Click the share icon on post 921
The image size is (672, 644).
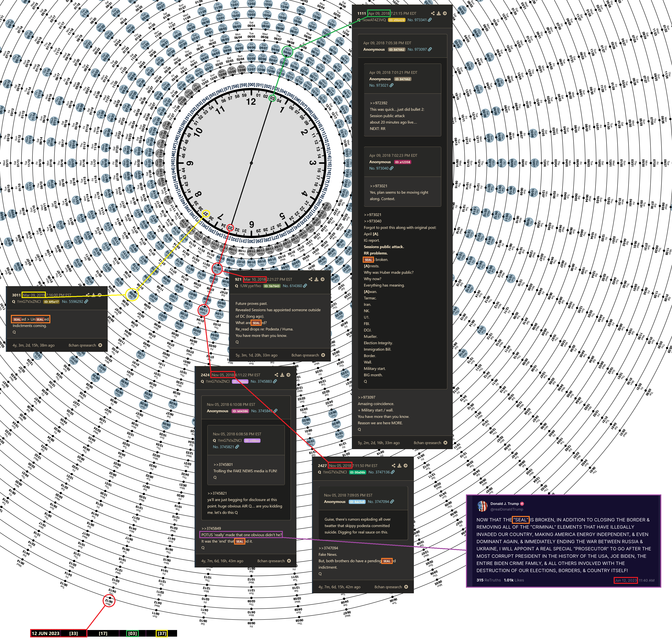(311, 279)
